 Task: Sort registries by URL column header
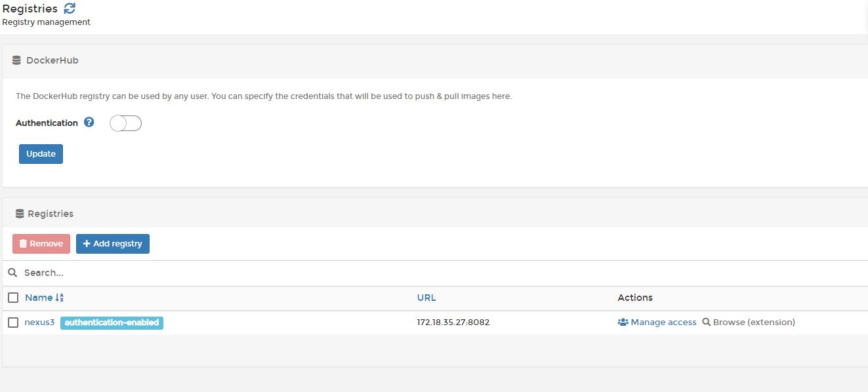pyautogui.click(x=426, y=298)
